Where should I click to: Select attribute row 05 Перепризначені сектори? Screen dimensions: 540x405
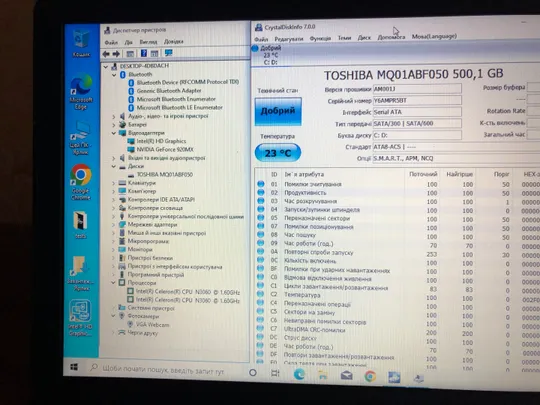[398, 219]
